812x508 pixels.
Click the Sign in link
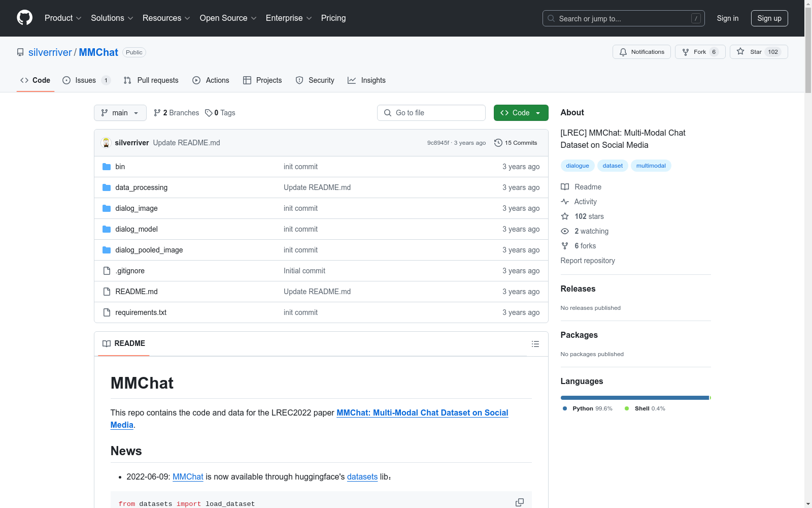728,18
